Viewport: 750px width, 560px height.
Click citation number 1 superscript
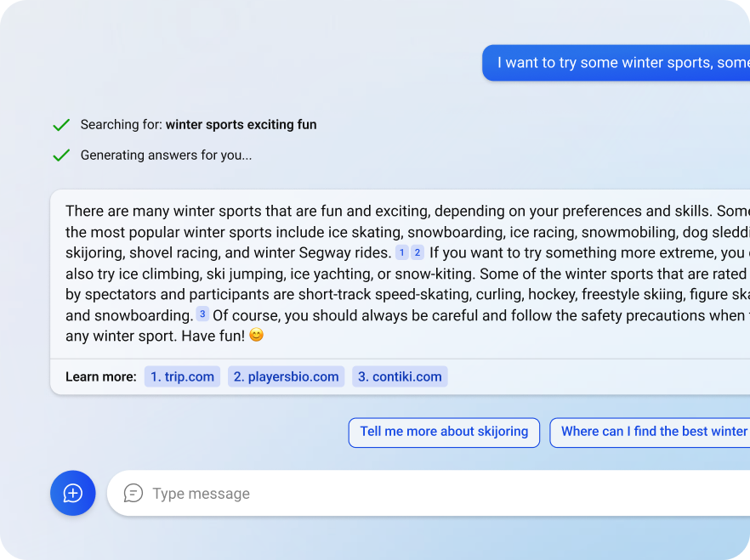401,252
